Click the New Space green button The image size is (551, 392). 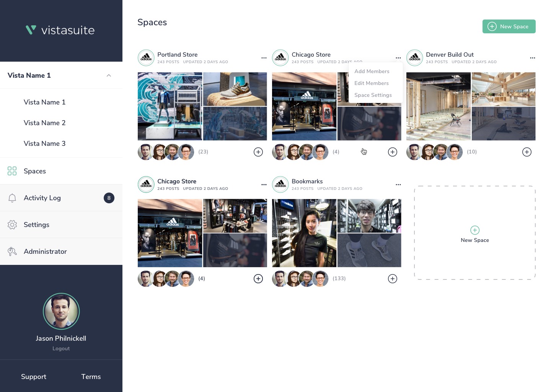(x=509, y=26)
